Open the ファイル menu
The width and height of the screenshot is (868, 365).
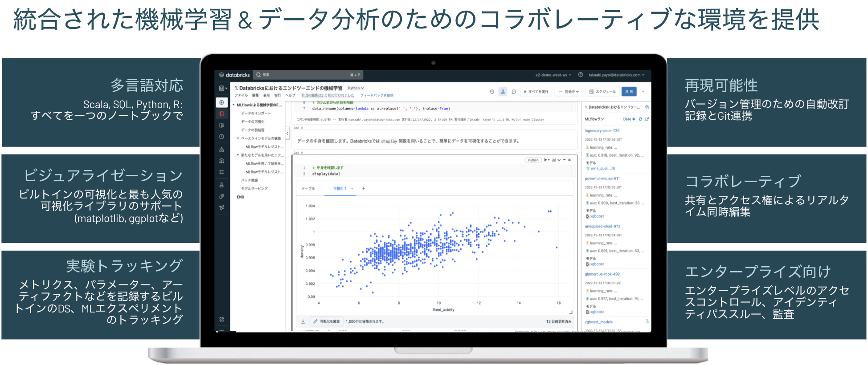(x=241, y=95)
